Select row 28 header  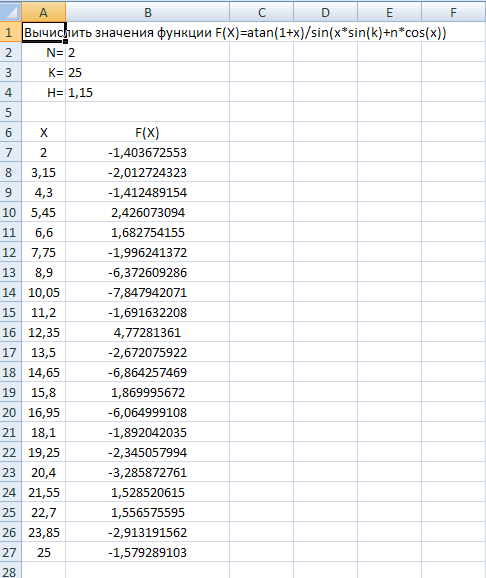point(10,571)
